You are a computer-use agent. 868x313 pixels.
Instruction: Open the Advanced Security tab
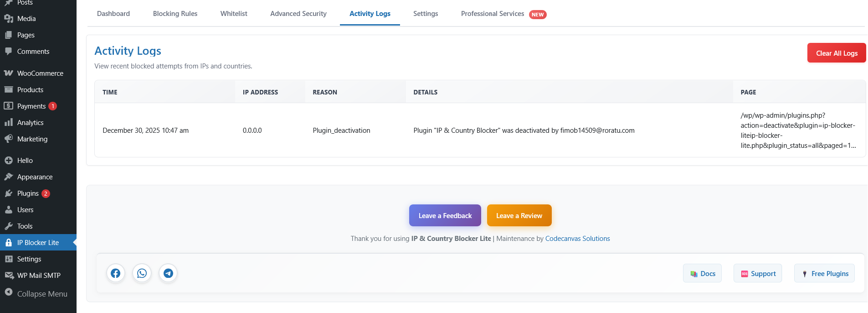tap(298, 14)
